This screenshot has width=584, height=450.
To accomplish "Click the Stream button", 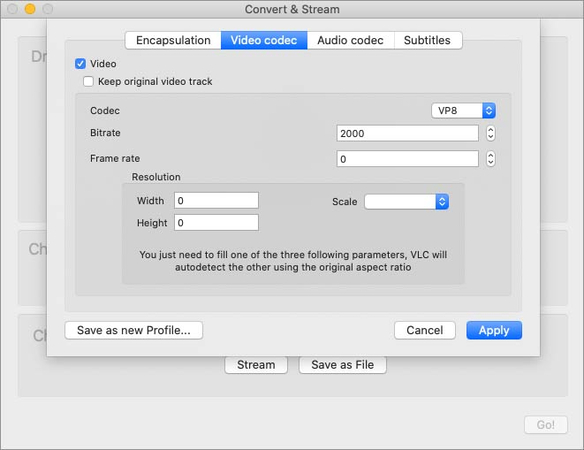I will click(x=256, y=365).
